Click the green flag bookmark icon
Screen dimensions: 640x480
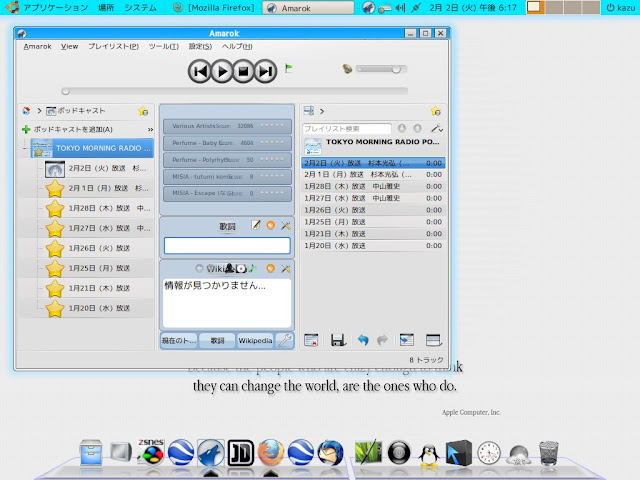tap(289, 68)
